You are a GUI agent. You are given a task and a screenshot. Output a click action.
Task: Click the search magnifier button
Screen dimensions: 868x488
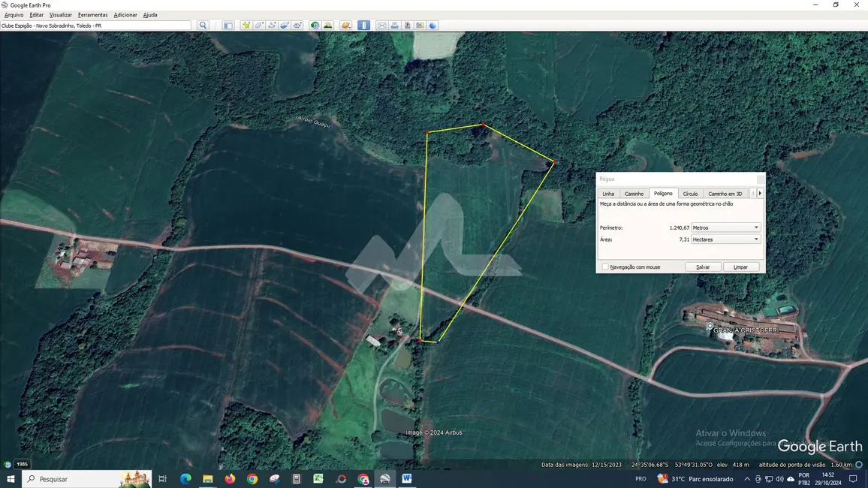pyautogui.click(x=203, y=26)
